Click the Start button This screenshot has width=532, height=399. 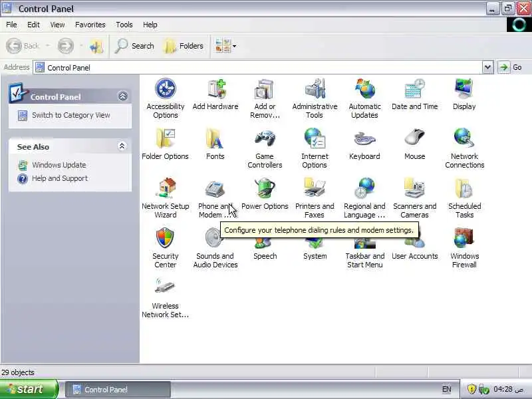pyautogui.click(x=29, y=389)
